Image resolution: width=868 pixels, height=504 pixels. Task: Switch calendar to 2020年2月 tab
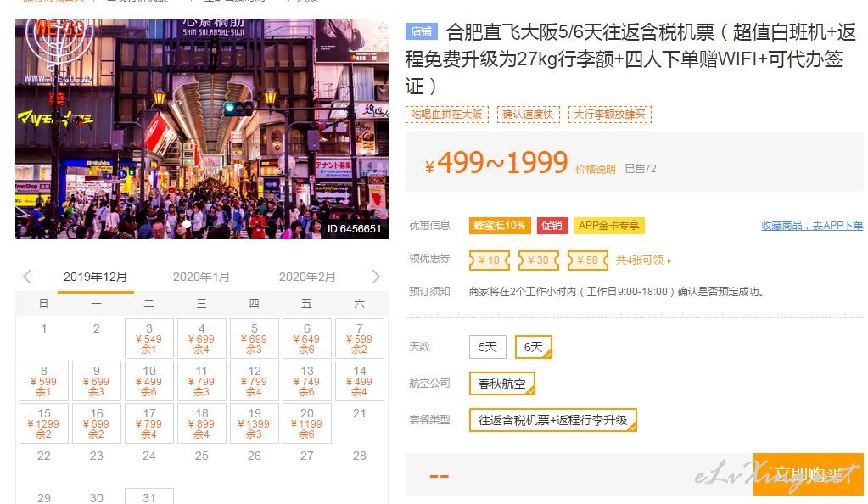[x=306, y=277]
